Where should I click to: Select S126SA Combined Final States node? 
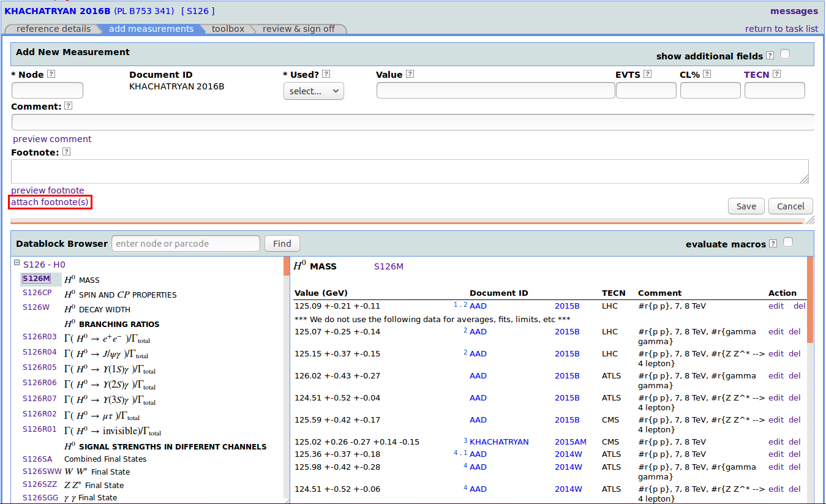pos(37,459)
